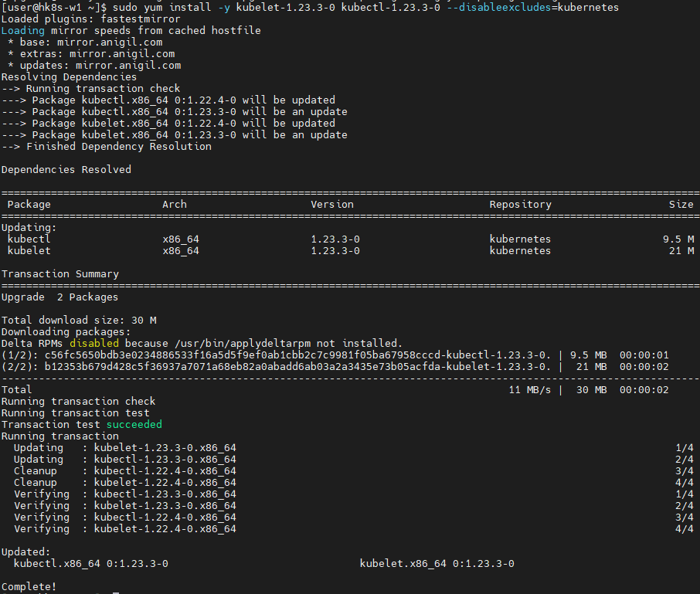
Task: Click the 'Size' column header
Action: 681,205
